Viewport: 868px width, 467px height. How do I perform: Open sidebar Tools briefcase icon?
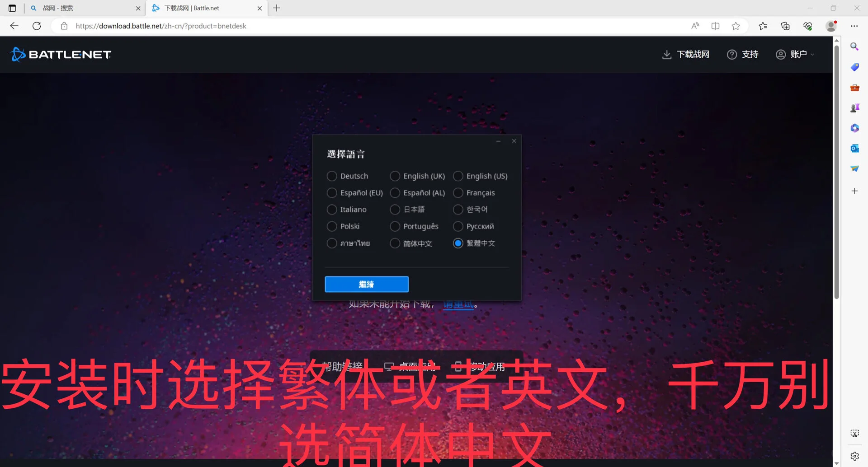tap(854, 87)
